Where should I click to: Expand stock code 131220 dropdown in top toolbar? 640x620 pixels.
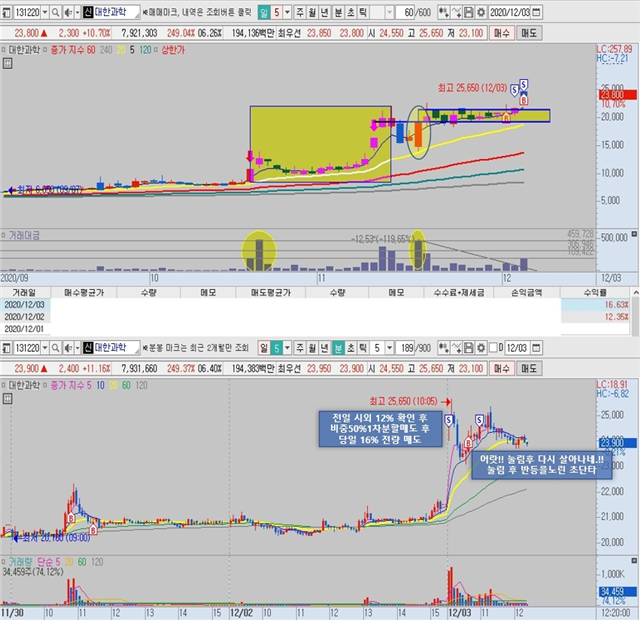[x=45, y=13]
